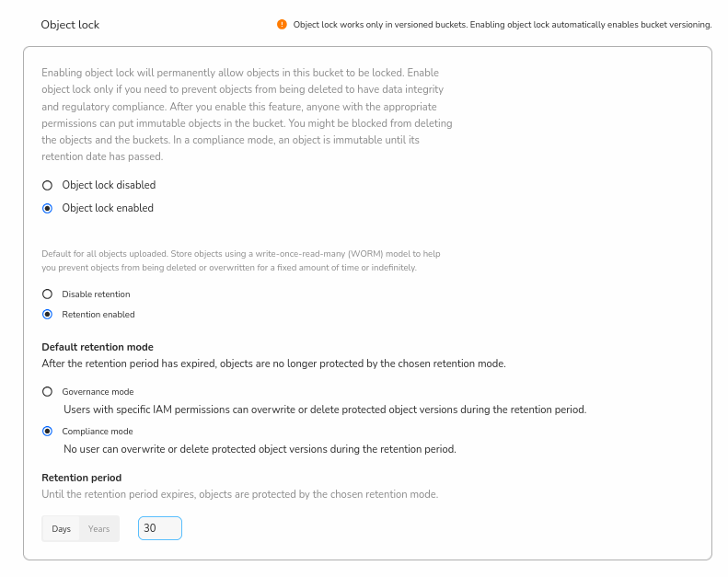Pick the Retention enabled option
The image size is (728, 577).
click(x=48, y=315)
